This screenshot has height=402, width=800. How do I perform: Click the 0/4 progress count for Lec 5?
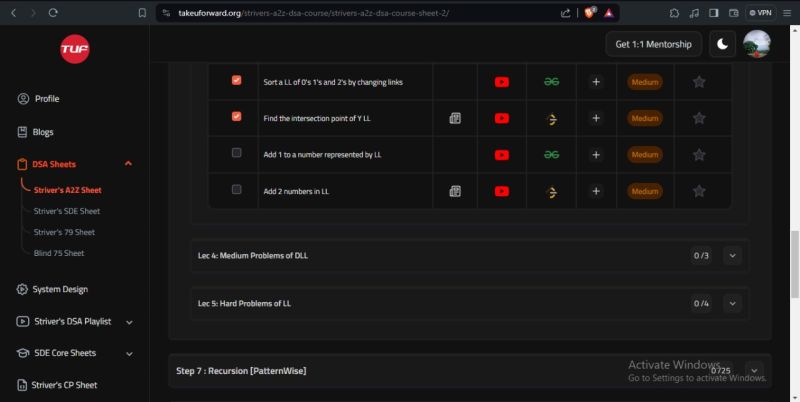coord(701,304)
